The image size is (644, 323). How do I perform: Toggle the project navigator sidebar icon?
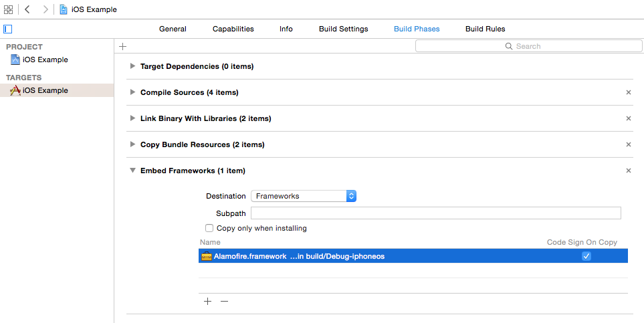(x=8, y=29)
